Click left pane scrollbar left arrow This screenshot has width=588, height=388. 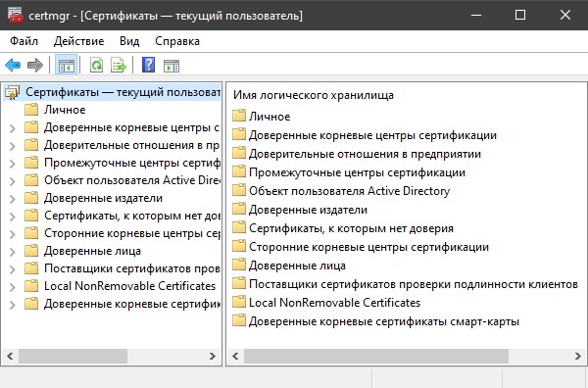point(10,356)
